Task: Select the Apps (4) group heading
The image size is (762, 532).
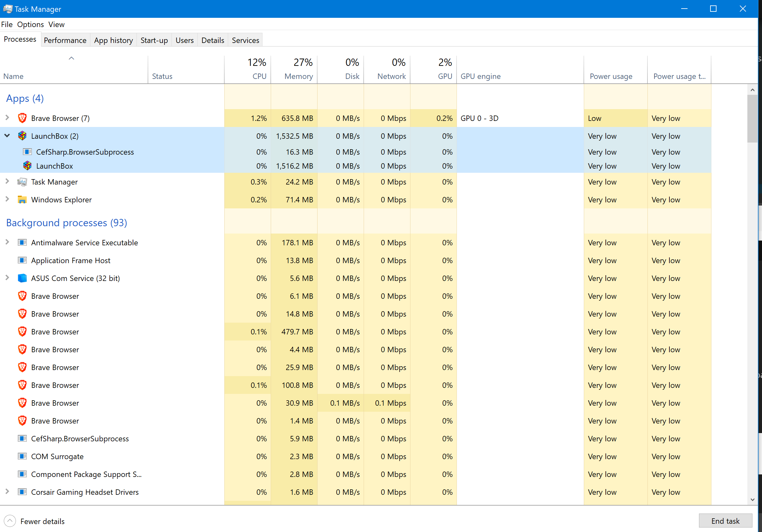Action: coord(25,98)
